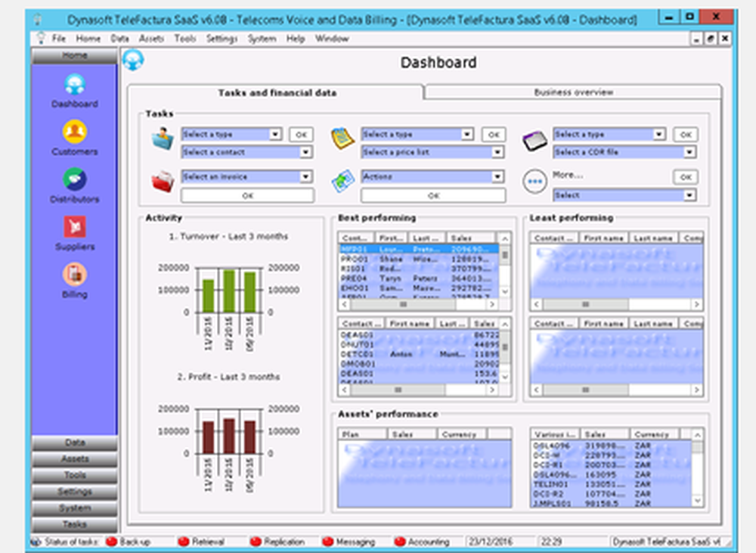Viewport: 756px width, 553px height.
Task: Open the Data menu
Action: (119, 39)
